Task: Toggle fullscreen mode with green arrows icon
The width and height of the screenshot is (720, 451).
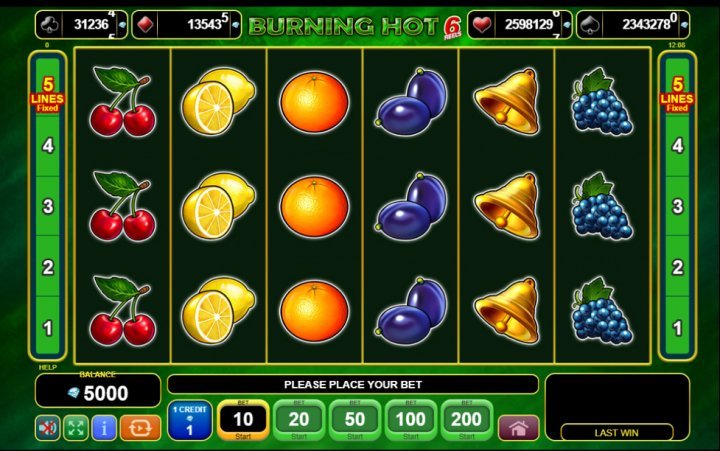Action: pyautogui.click(x=76, y=428)
